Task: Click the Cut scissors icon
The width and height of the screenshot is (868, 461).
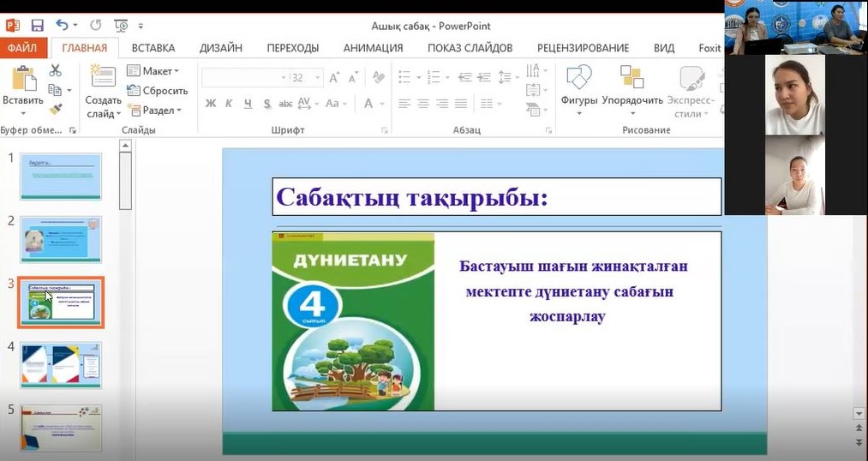Action: point(55,70)
